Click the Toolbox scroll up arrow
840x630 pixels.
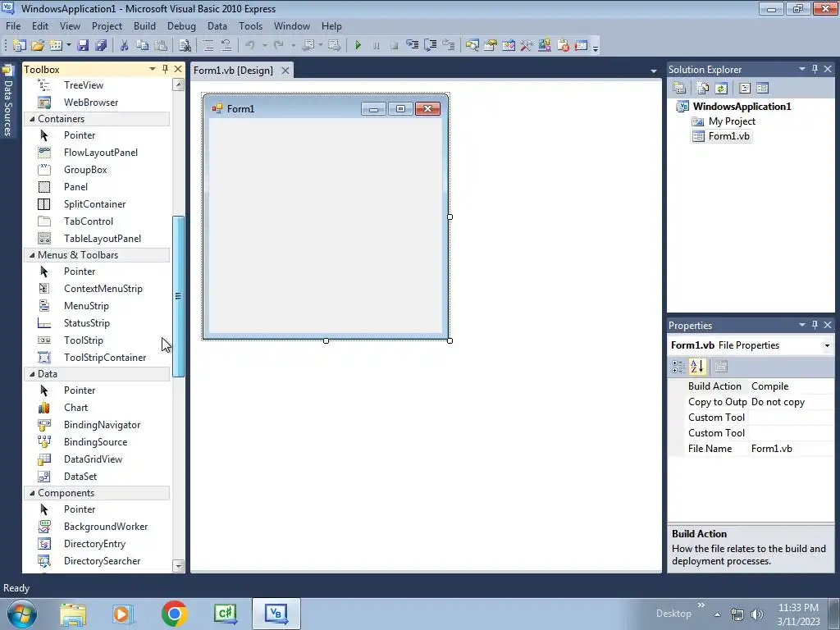tap(178, 84)
